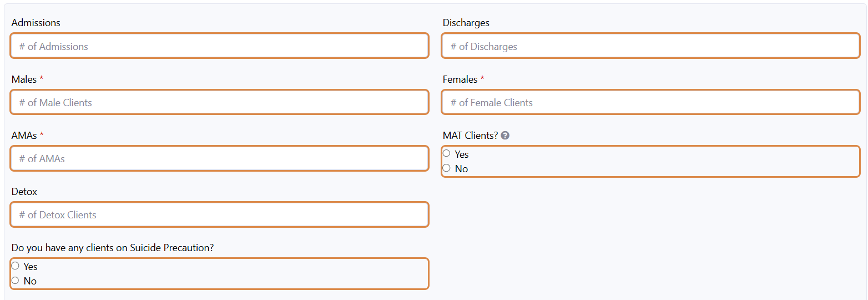Focus the # of AMAs input field
Viewport: 868px width, 300px height.
tap(219, 158)
